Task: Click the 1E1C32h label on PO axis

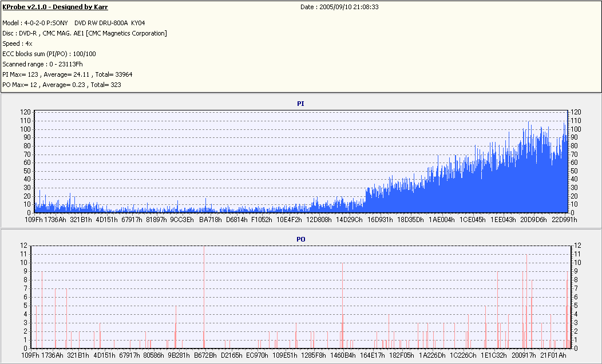Action: [x=494, y=355]
